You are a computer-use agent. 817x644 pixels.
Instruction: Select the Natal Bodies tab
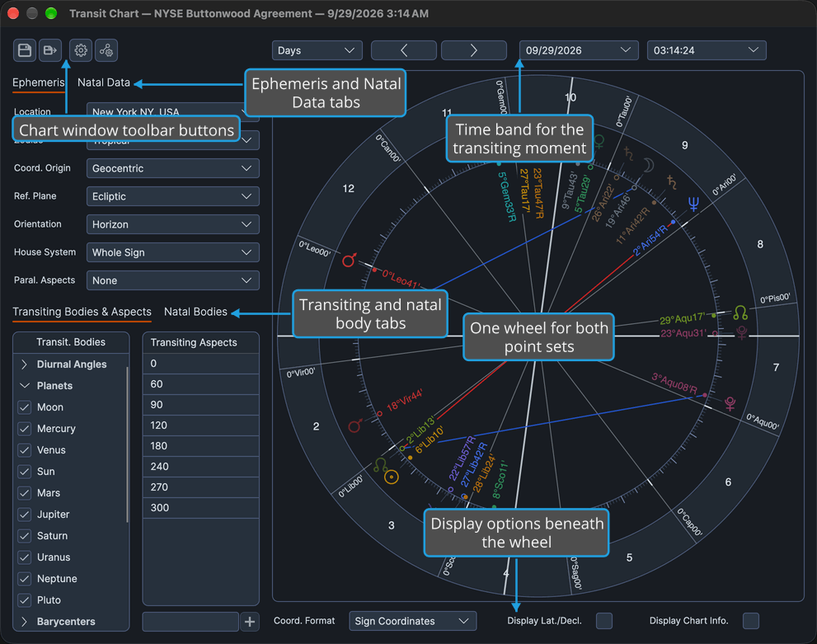[x=195, y=312]
